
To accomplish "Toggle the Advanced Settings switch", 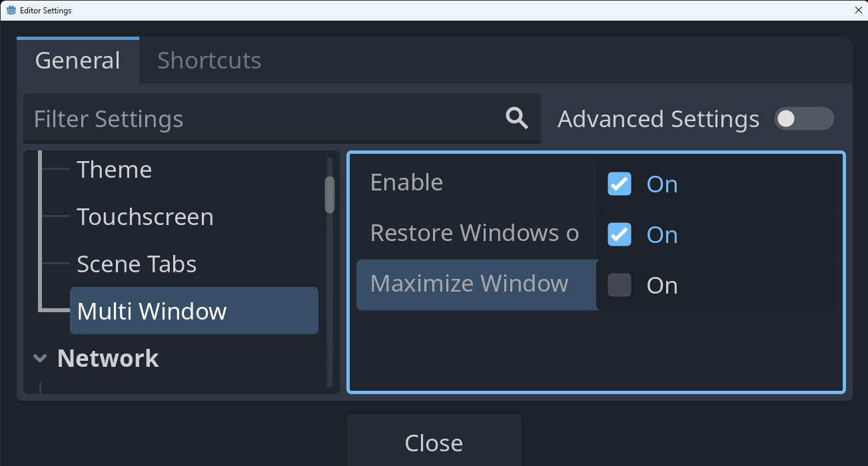I will click(803, 118).
